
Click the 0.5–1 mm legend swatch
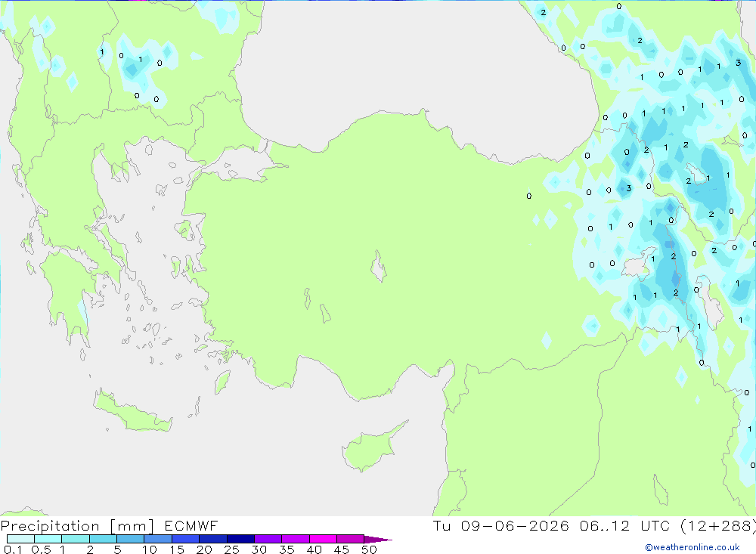[48, 539]
